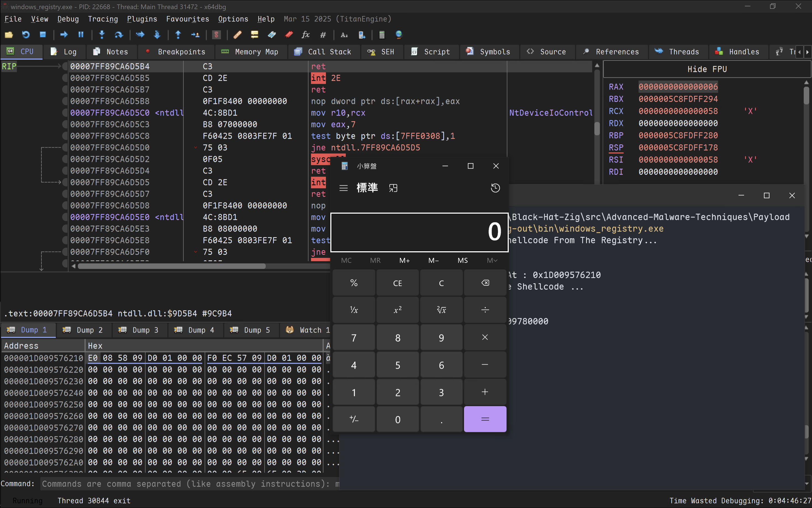Click the tab bar scroll-right arrow
Viewport: 812px width, 508px height.
[x=808, y=52]
